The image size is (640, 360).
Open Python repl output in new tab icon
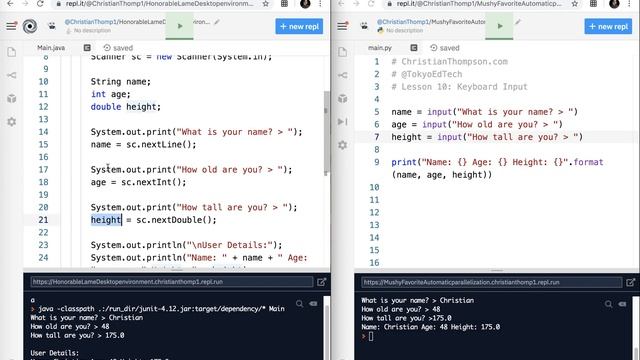pyautogui.click(x=631, y=282)
